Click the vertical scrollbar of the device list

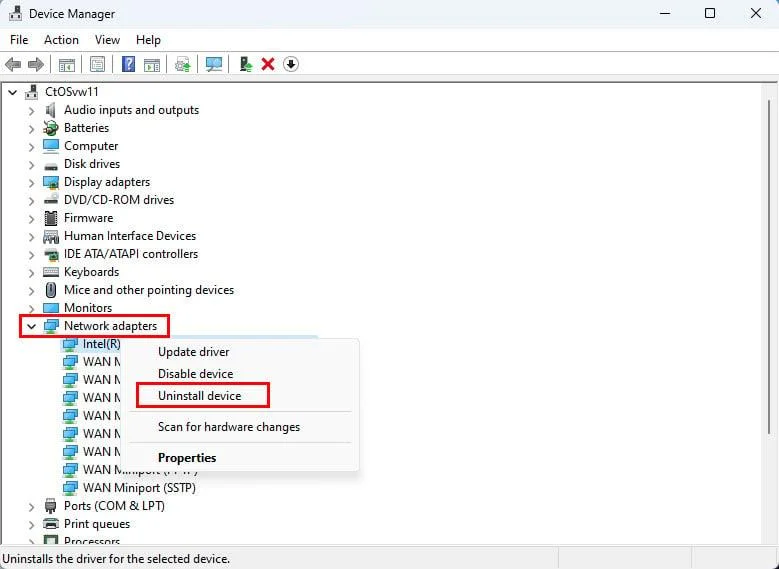[769, 300]
